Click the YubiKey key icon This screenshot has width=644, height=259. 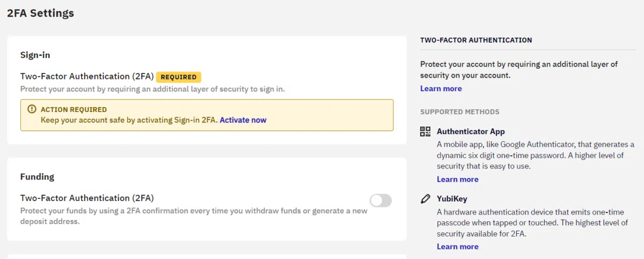(425, 199)
